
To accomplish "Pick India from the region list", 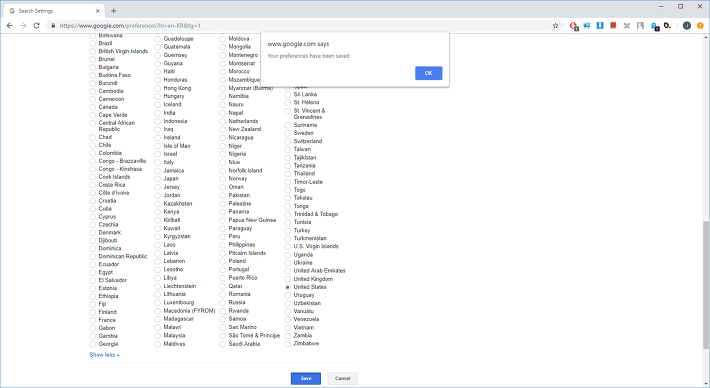I will 158,113.
